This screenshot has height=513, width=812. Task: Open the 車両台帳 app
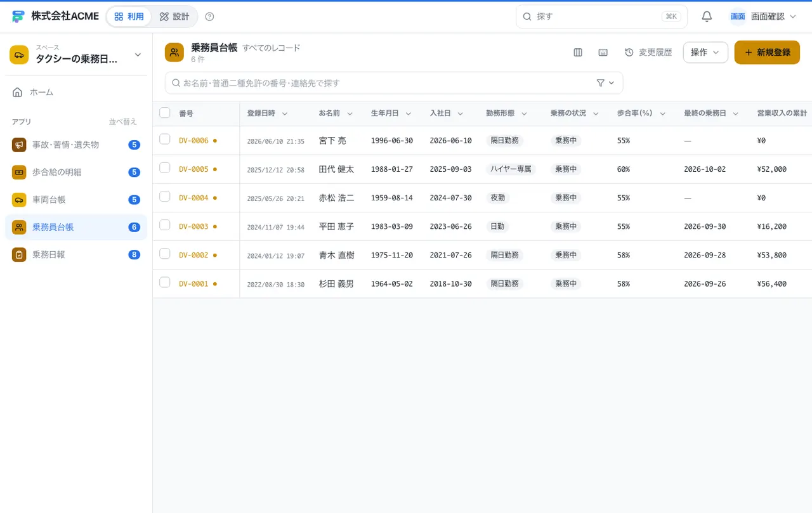click(76, 200)
